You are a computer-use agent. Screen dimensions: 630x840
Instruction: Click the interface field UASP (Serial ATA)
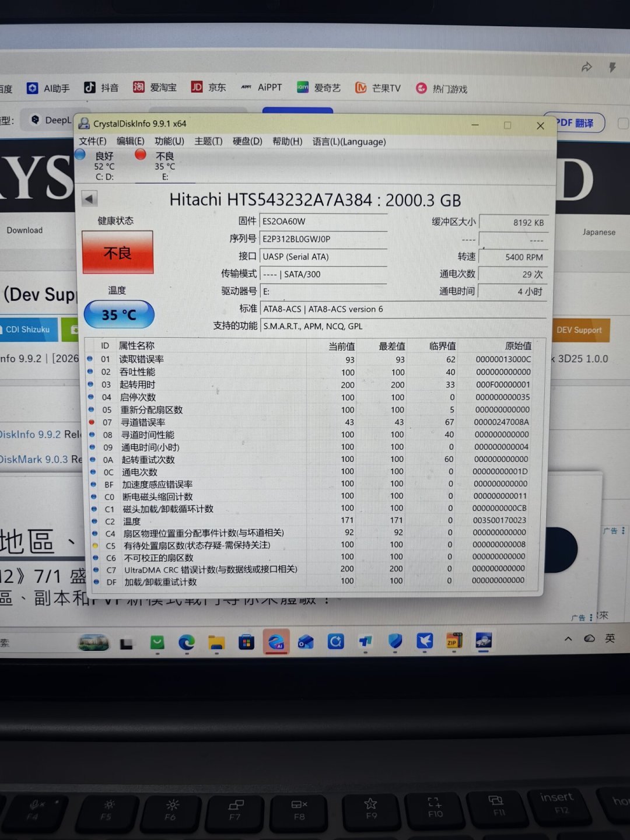point(324,257)
